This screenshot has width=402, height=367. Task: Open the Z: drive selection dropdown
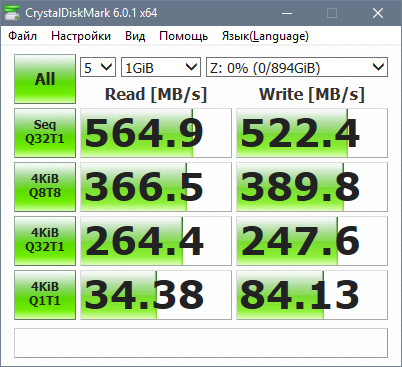coord(297,68)
